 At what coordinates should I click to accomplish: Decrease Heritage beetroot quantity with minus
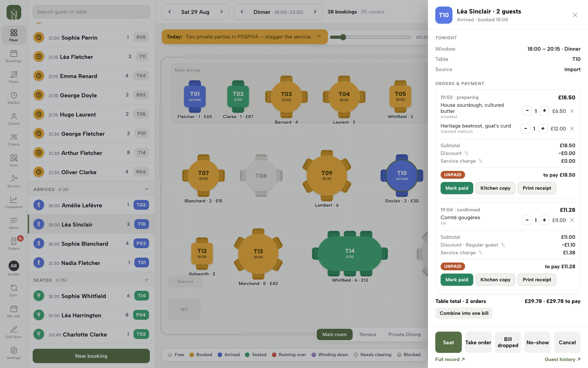click(526, 128)
